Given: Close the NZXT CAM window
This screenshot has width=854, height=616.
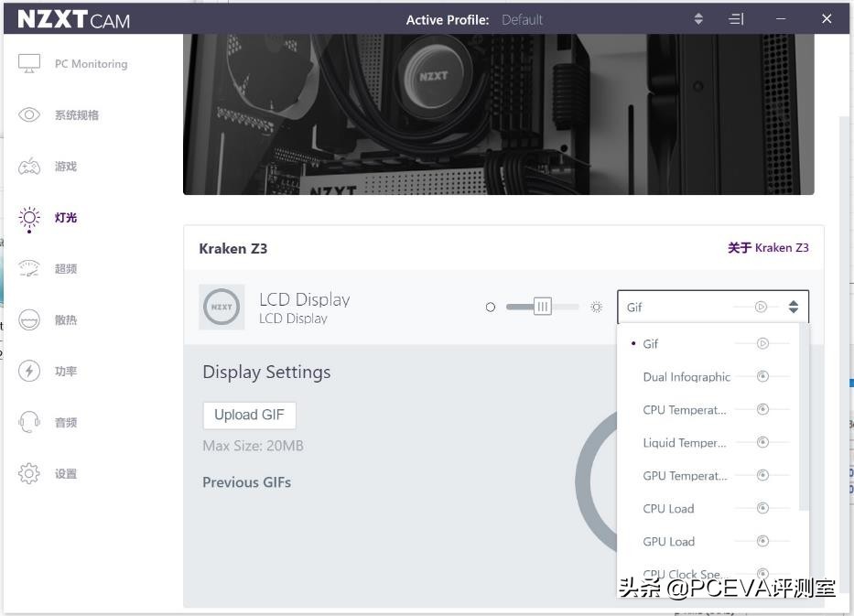Looking at the screenshot, I should point(827,19).
